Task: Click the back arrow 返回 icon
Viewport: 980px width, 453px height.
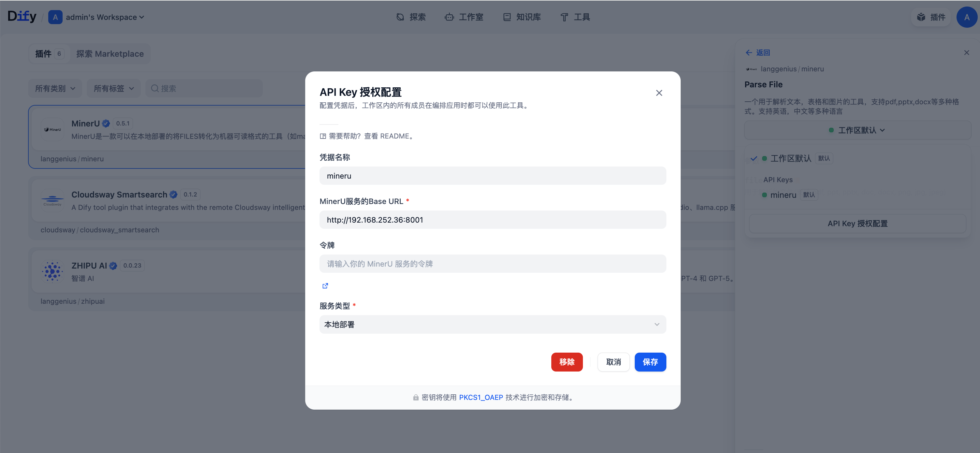Action: [x=749, y=52]
